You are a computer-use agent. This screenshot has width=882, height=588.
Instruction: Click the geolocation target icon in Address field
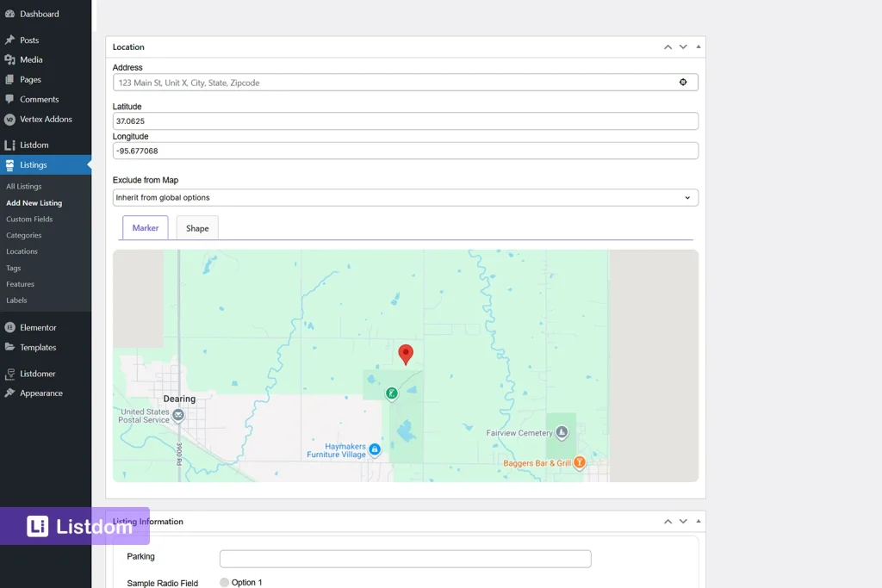683,82
